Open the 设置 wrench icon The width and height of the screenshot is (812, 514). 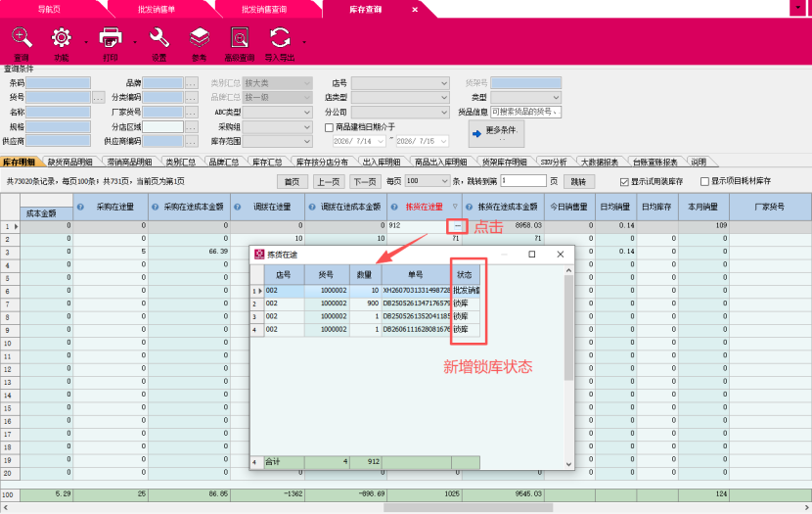(x=159, y=38)
